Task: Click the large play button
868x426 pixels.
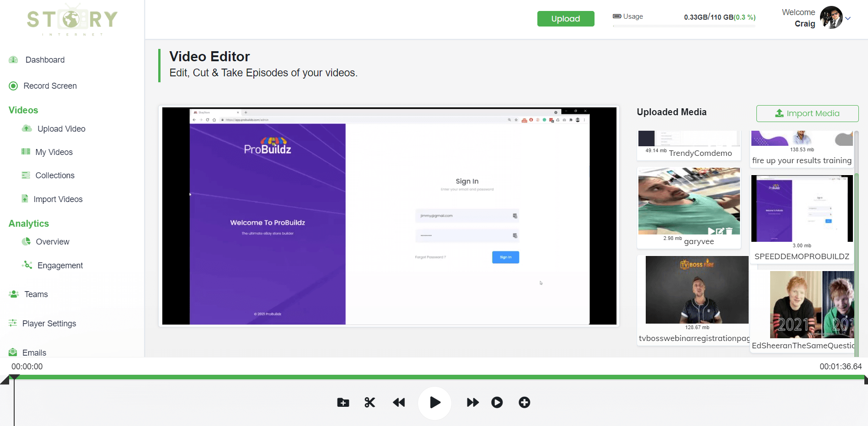Action: [434, 403]
